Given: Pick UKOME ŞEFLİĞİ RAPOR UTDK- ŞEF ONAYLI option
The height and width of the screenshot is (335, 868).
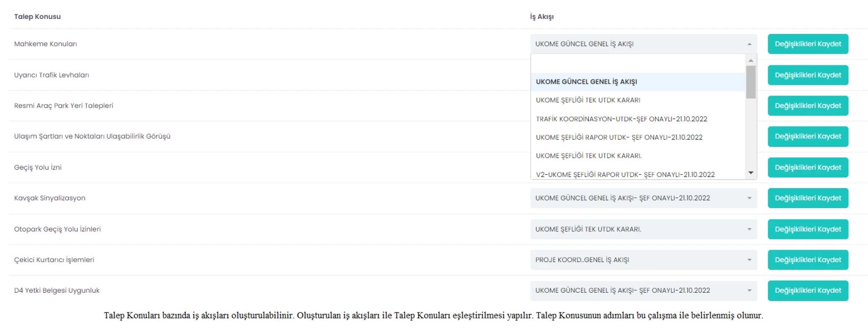Looking at the screenshot, I should 638,137.
